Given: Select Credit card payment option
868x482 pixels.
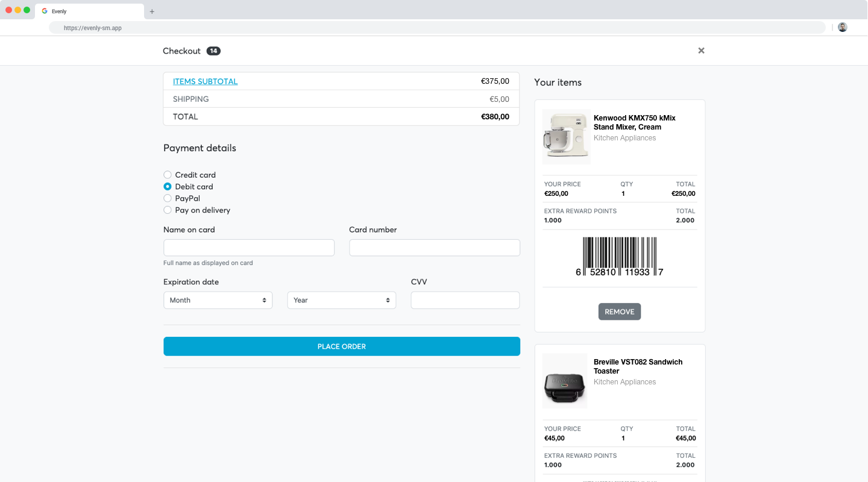Looking at the screenshot, I should point(168,175).
